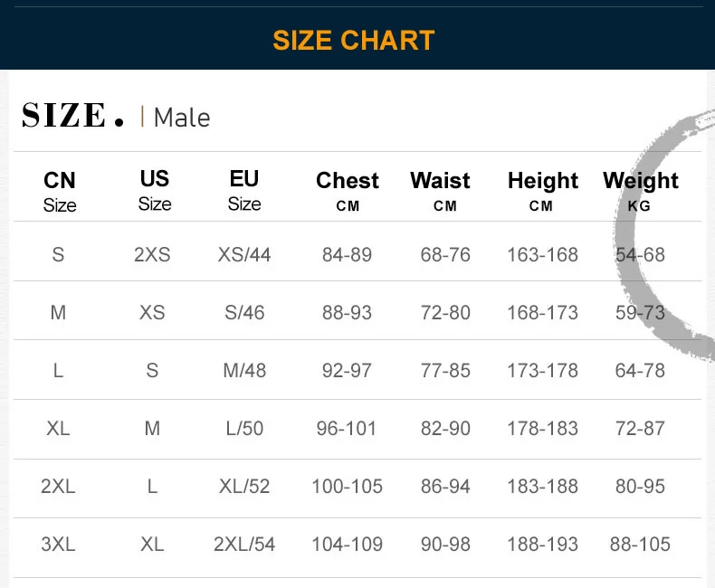715x588 pixels.
Task: Click chest measurement 96-101
Action: click(347, 428)
